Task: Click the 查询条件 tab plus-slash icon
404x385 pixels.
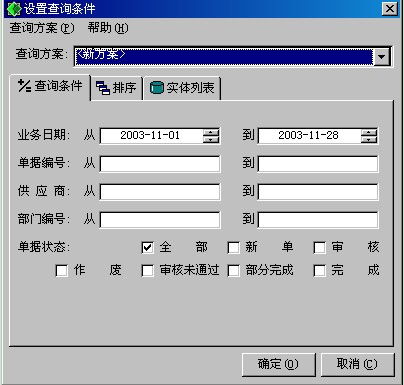Action: [x=24, y=86]
